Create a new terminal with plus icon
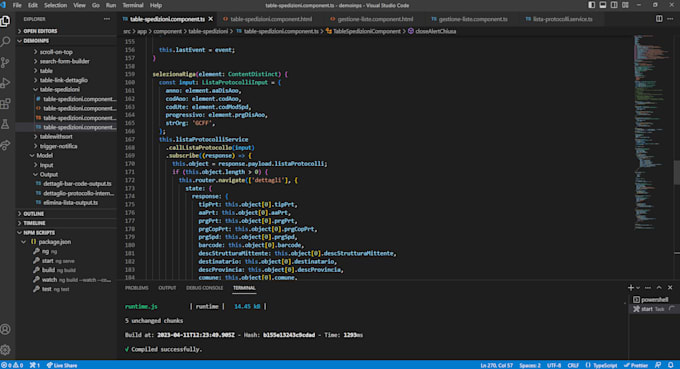680x369 pixels. [631, 287]
